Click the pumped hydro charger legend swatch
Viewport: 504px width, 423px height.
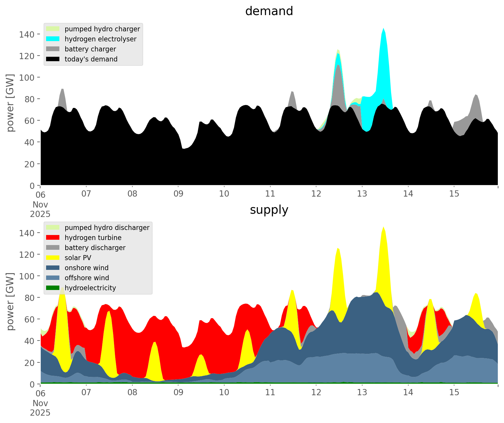coord(53,29)
